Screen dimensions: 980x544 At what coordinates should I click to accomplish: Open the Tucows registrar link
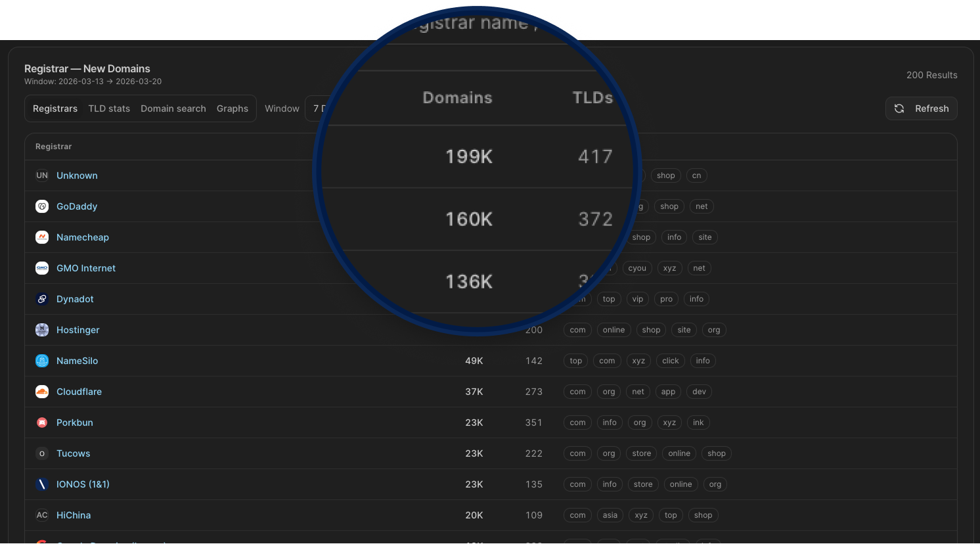[74, 453]
